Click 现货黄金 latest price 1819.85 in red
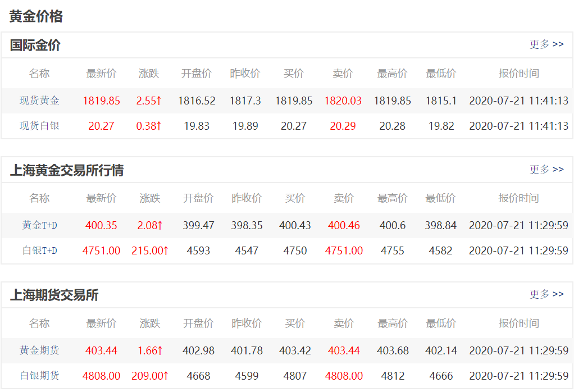Image resolution: width=574 pixels, height=392 pixels. (x=102, y=101)
